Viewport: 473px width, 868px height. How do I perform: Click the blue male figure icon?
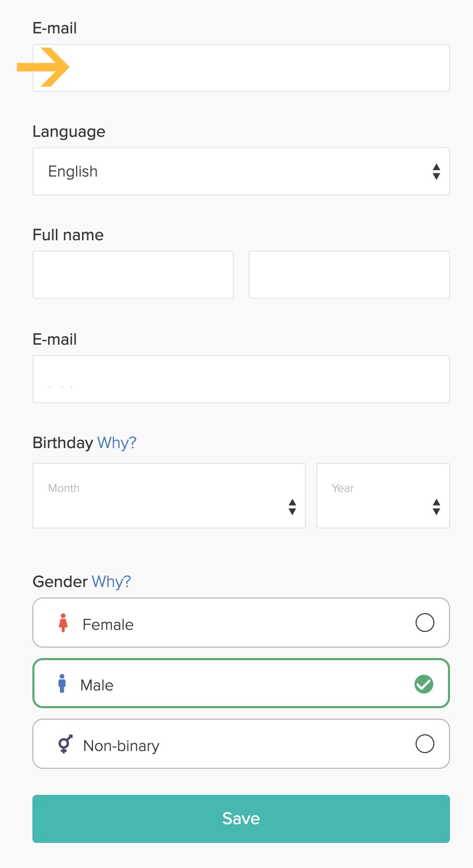tap(62, 684)
